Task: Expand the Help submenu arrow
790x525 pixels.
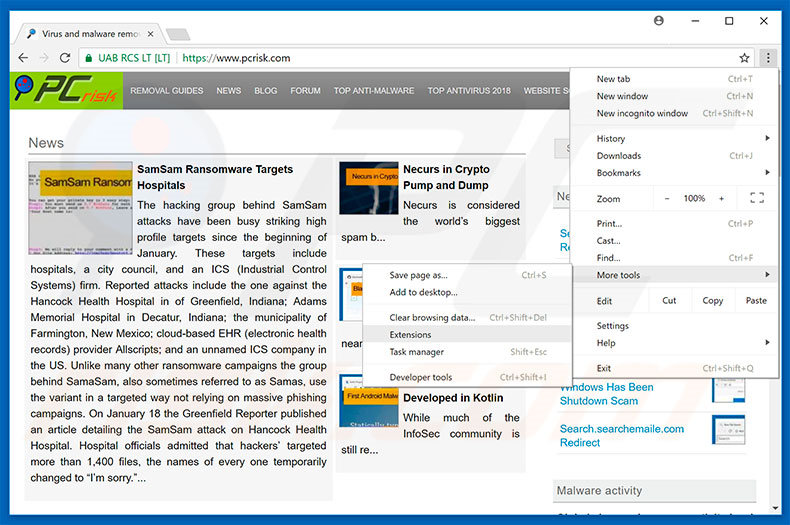Action: (x=767, y=343)
